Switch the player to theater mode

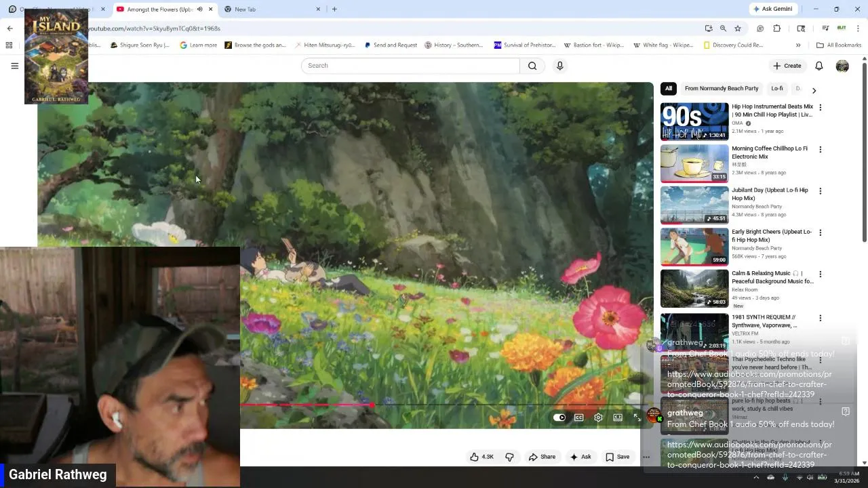[618, 418]
